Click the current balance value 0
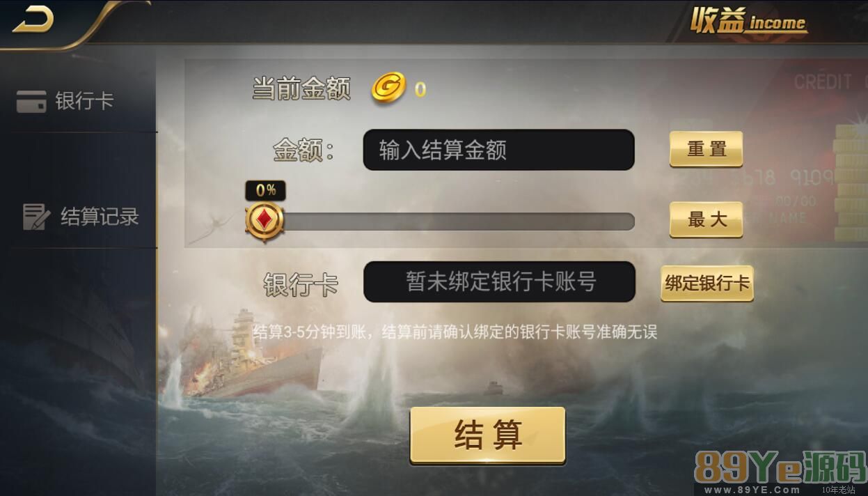 pyautogui.click(x=420, y=89)
